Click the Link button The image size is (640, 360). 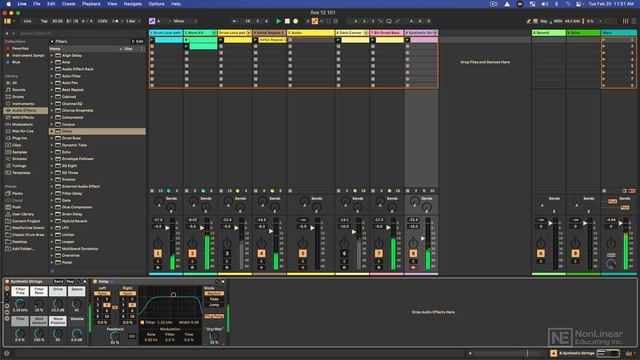[x=27, y=21]
